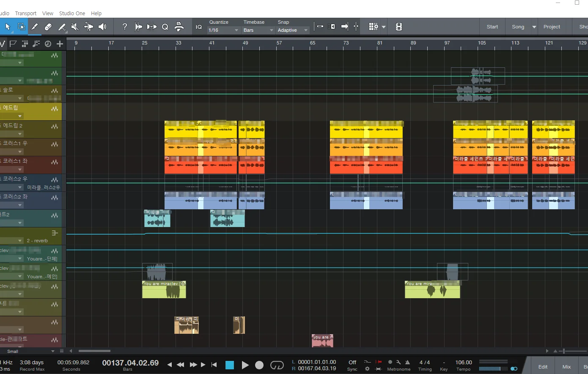Open transport settings gear icon
Viewport: 588px width, 374px height.
click(367, 369)
